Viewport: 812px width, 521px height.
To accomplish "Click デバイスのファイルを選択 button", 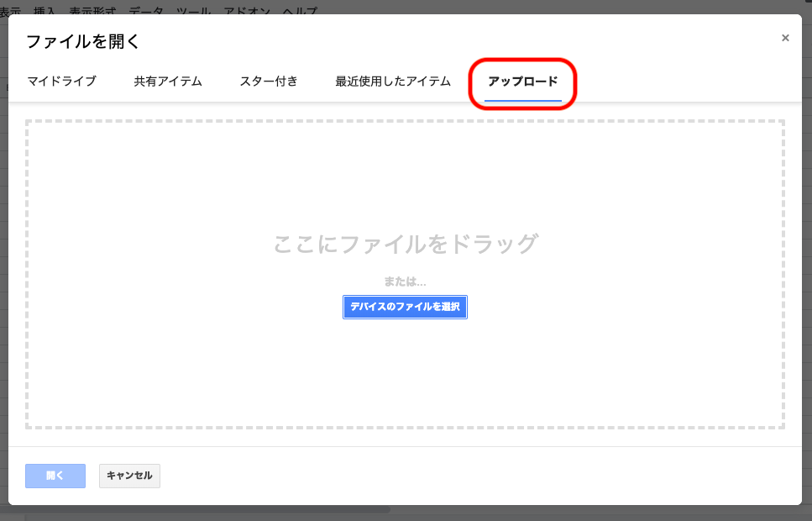I will coord(405,307).
